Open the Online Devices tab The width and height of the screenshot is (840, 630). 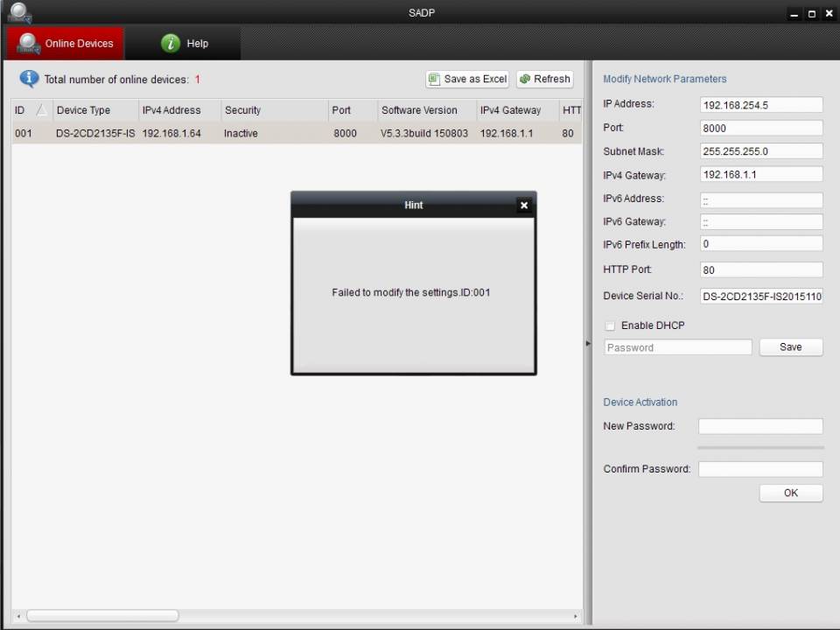point(66,44)
